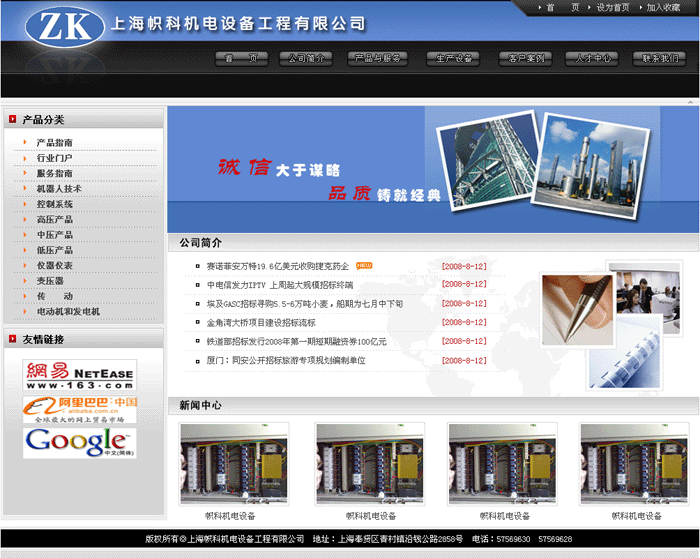Open the first 帜科机电设备 product thumbnail
700x558 pixels.
click(x=233, y=464)
